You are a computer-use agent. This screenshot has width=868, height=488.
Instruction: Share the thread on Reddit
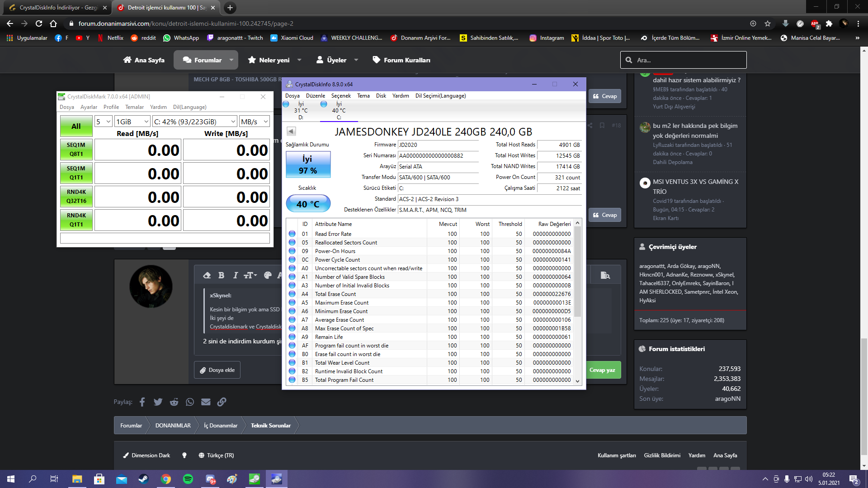pos(174,402)
